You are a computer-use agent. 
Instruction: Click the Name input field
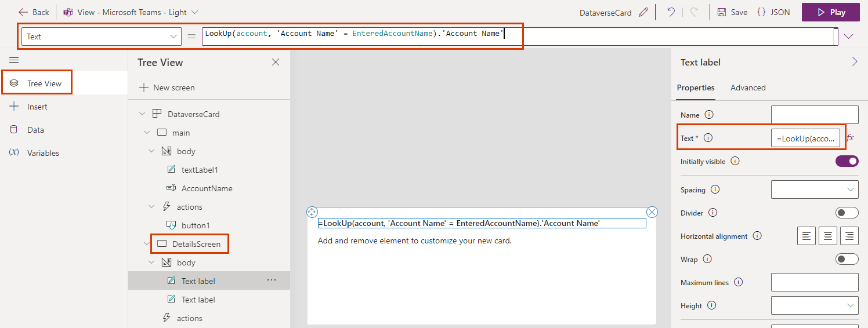[815, 115]
